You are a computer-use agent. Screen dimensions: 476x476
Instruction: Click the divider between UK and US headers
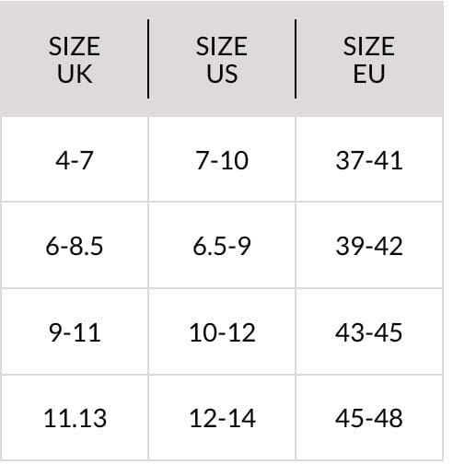(x=148, y=59)
